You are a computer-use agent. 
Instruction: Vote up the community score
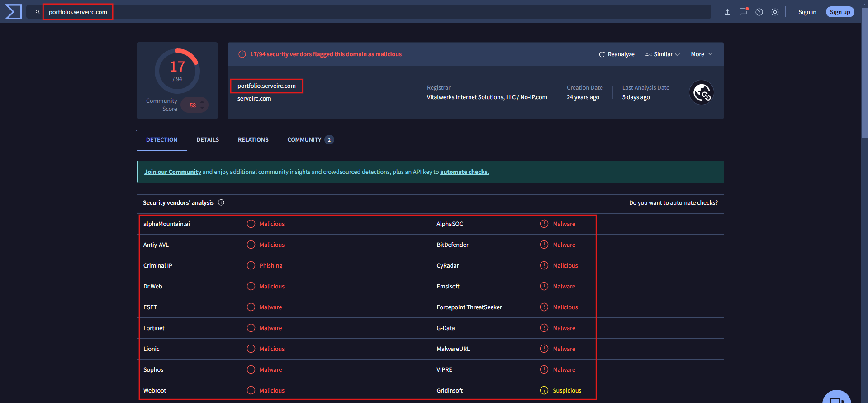[x=202, y=102]
